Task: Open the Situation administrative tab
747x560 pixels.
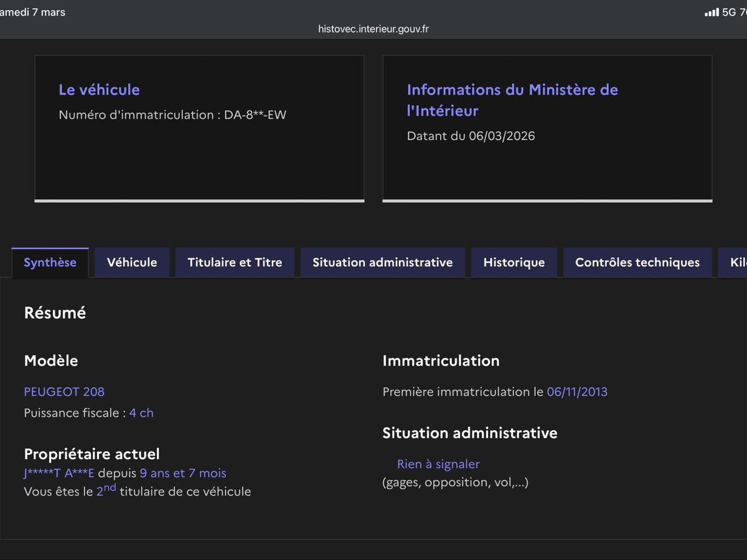Action: point(382,263)
